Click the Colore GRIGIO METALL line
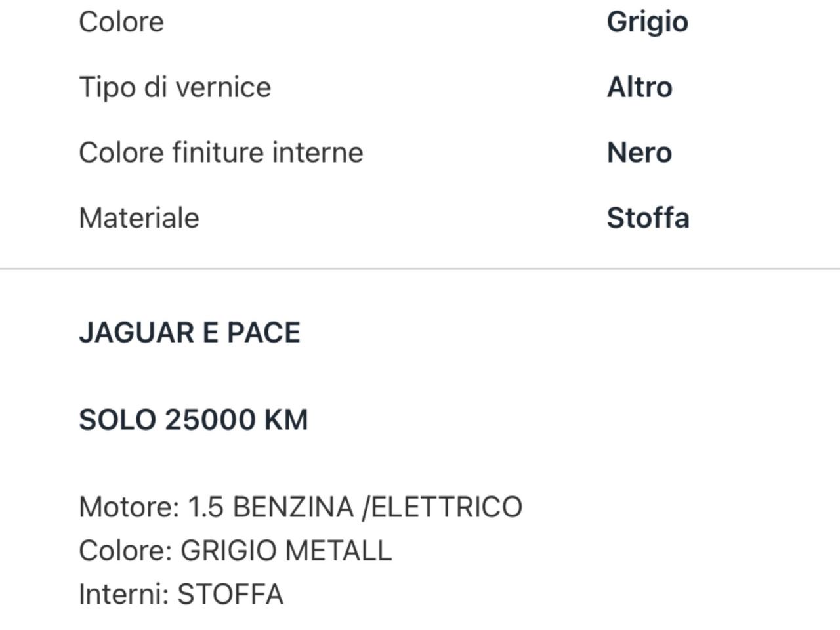 coord(235,551)
